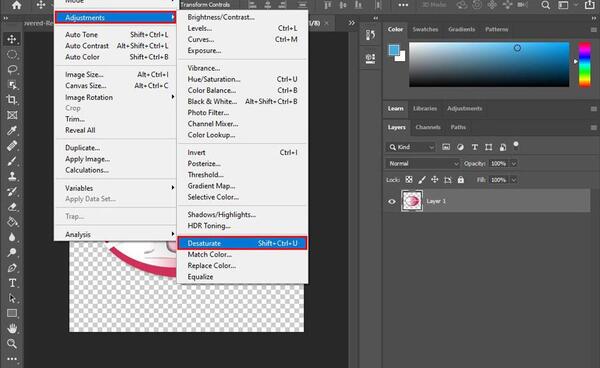Select the Dodge tool
The image size is (600, 368).
tap(12, 252)
